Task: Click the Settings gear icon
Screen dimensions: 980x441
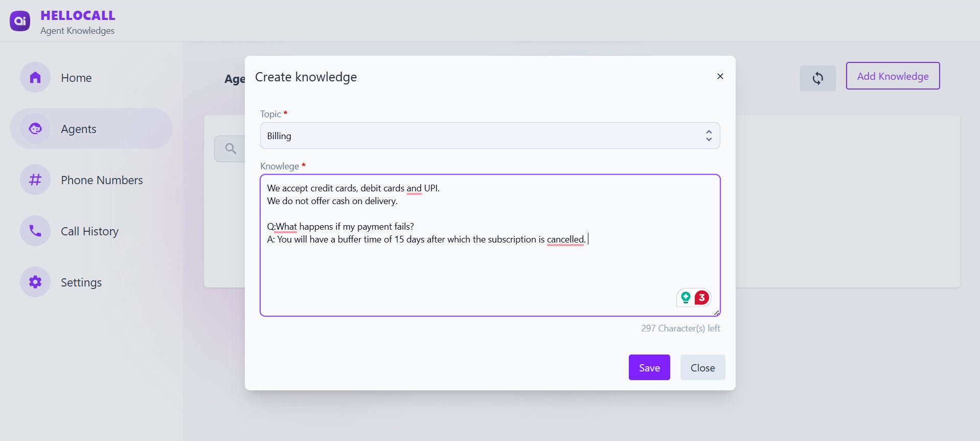Action: 34,282
